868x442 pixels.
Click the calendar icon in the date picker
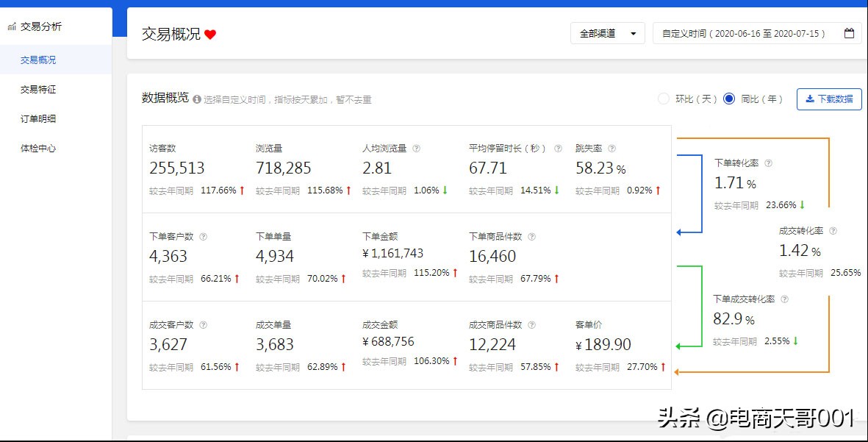[848, 33]
